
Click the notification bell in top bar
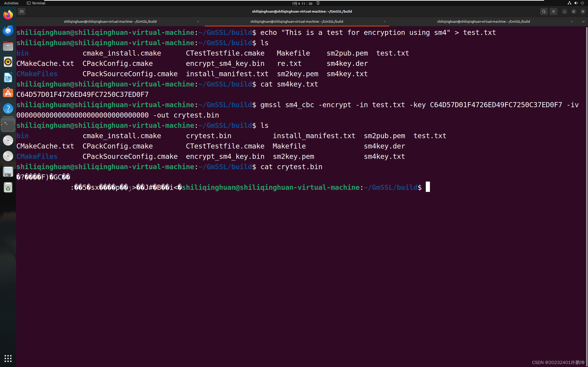[x=318, y=3]
